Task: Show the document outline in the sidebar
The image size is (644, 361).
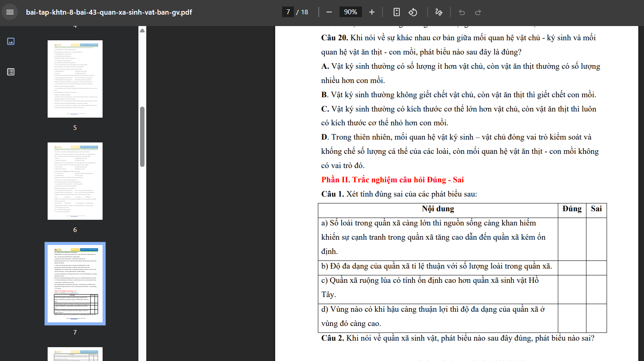Action: (x=11, y=72)
